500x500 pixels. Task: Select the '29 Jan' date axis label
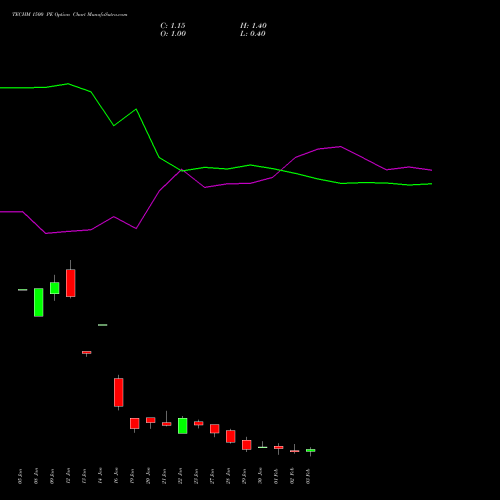(x=244, y=476)
